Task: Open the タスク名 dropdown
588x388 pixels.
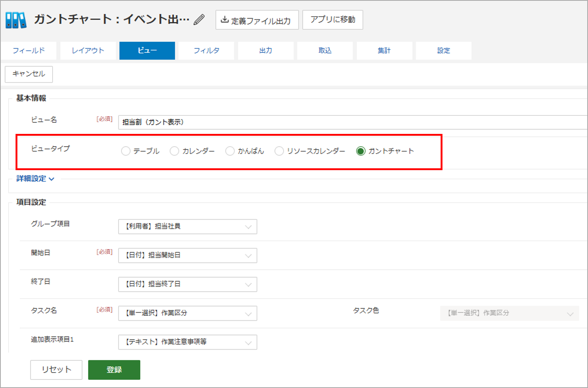Action: 188,313
